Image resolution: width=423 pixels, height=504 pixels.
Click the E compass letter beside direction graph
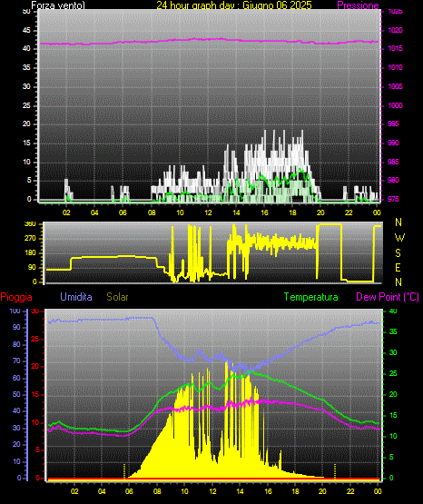click(x=398, y=267)
